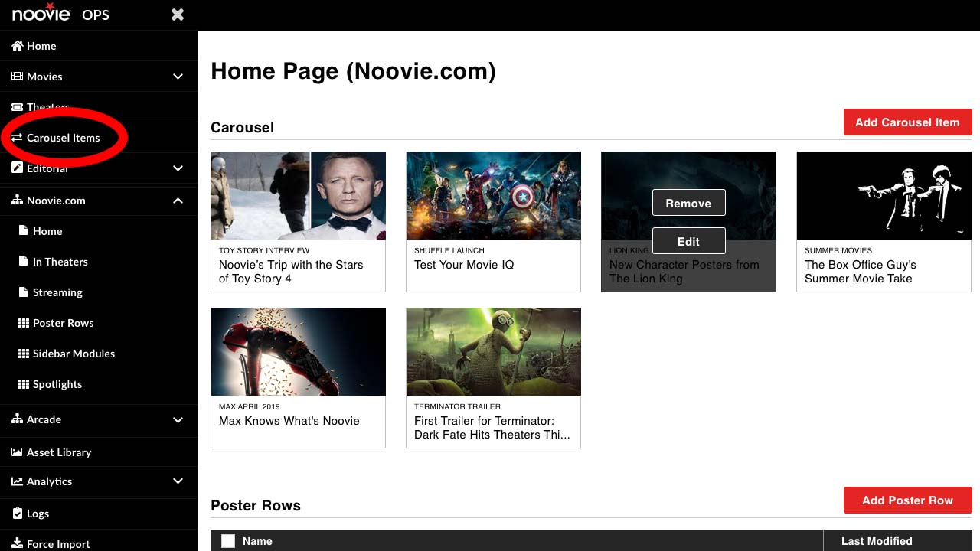This screenshot has width=980, height=551.
Task: Click the 'Name' column header in Poster Rows
Action: coord(257,541)
